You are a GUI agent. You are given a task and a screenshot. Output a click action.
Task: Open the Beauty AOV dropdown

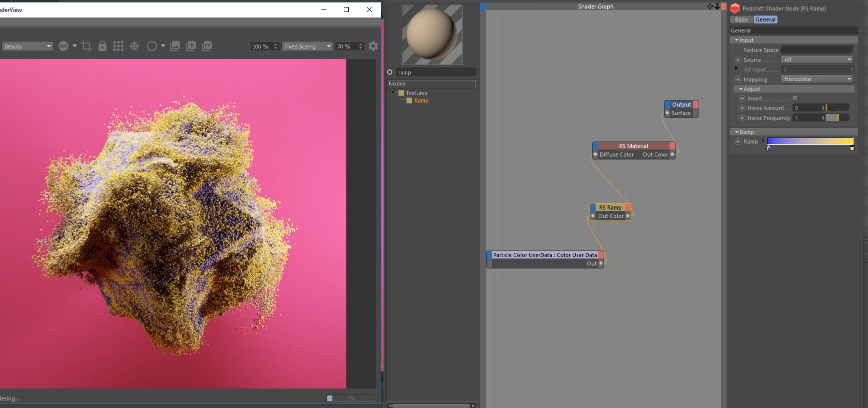tap(27, 46)
